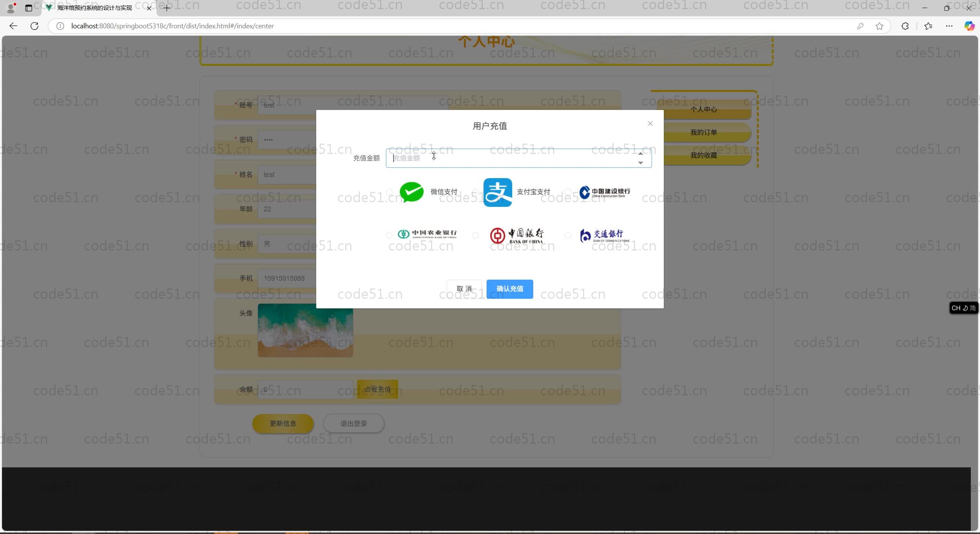Click the 确认充值 confirm button
This screenshot has height=534, width=980.
(510, 289)
